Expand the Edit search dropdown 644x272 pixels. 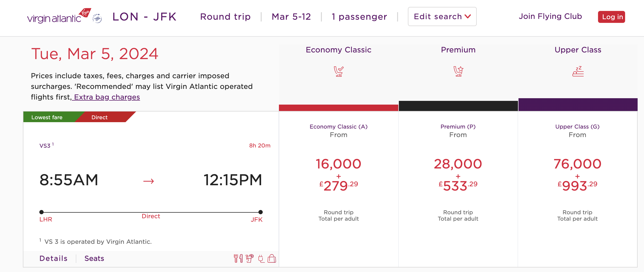click(442, 17)
